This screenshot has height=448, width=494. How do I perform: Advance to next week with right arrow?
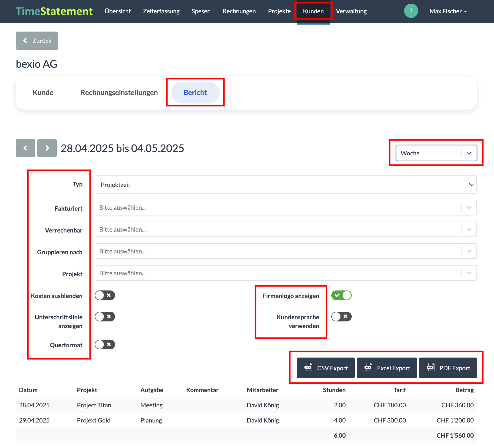[x=47, y=148]
